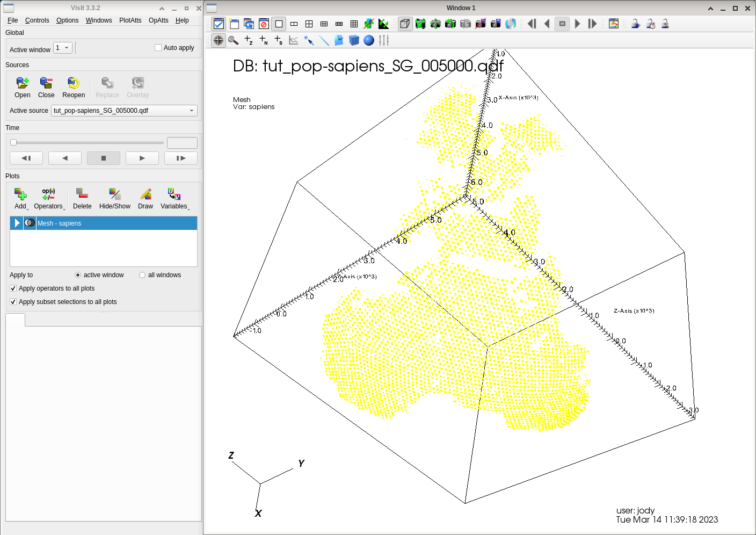Select the lineout tool icon
The width and height of the screenshot is (756, 535).
click(324, 40)
